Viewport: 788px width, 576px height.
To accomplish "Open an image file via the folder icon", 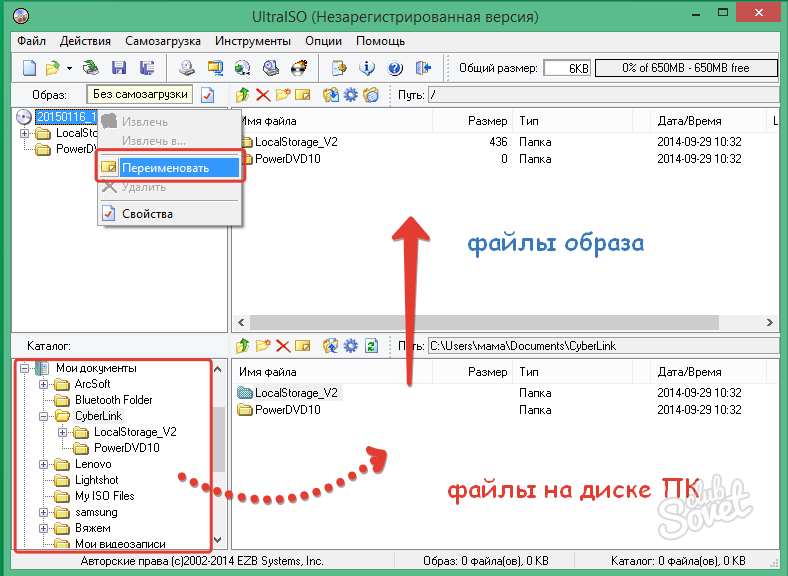I will pyautogui.click(x=52, y=68).
